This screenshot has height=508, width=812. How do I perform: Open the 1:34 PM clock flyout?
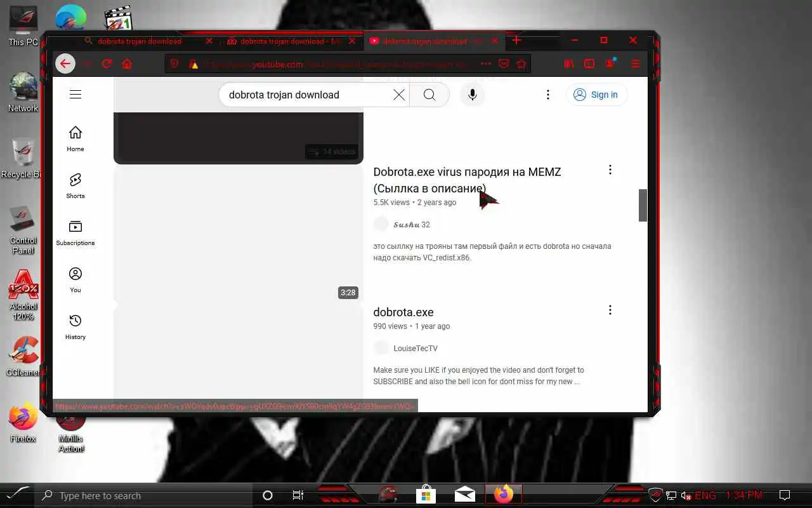coord(744,495)
